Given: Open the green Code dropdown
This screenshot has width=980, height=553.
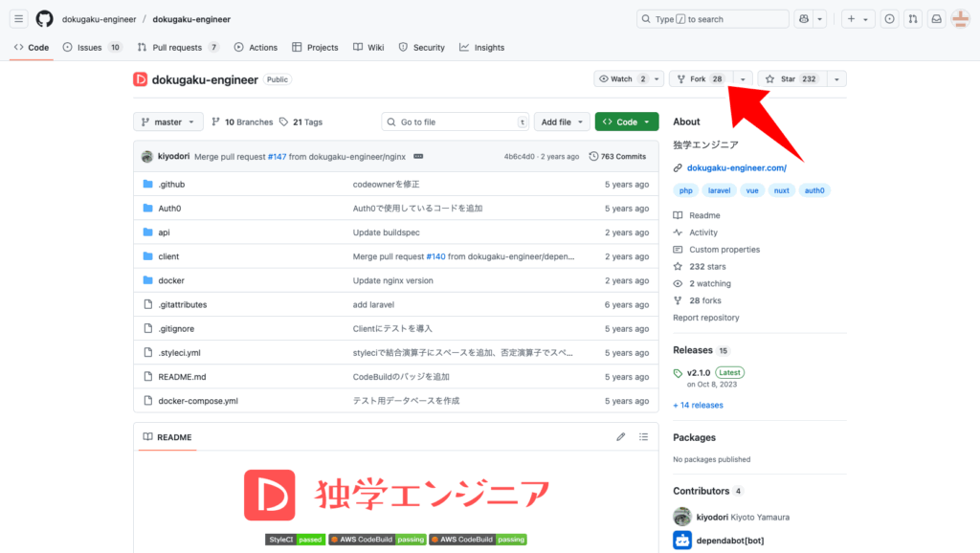Looking at the screenshot, I should tap(627, 122).
